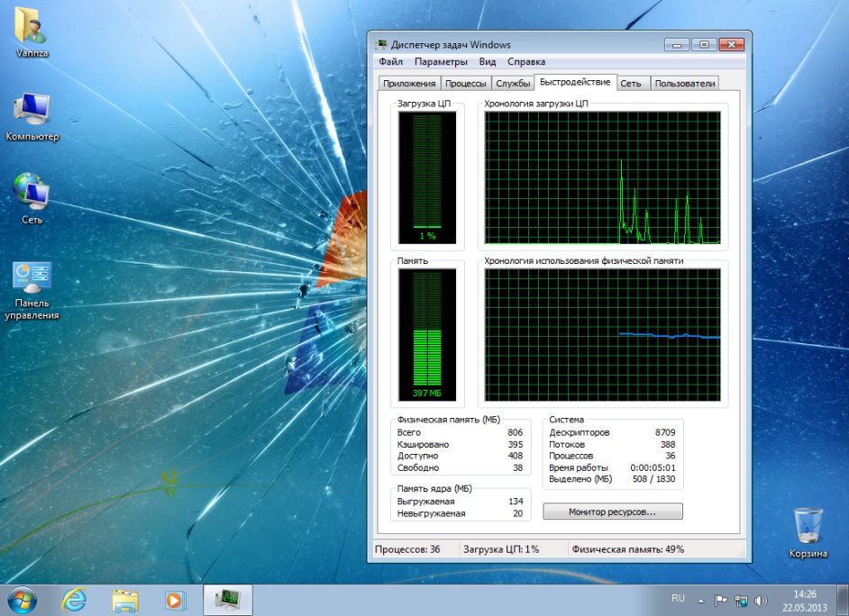Image resolution: width=849 pixels, height=616 pixels.
Task: Click the Выгружаемая row
Action: pyautogui.click(x=460, y=502)
